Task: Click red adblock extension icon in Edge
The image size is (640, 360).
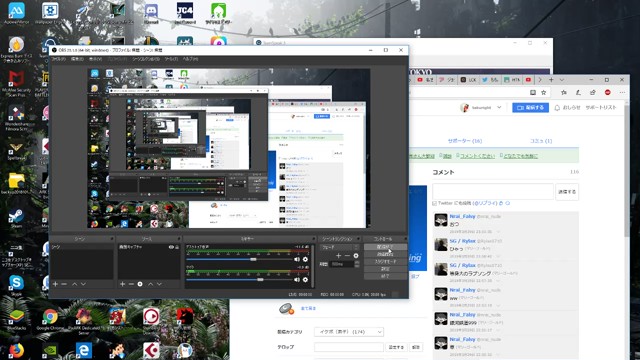Action: (608, 93)
